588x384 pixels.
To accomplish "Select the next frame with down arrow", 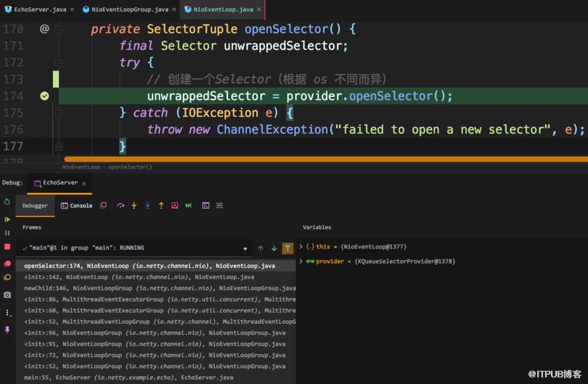I will click(274, 249).
